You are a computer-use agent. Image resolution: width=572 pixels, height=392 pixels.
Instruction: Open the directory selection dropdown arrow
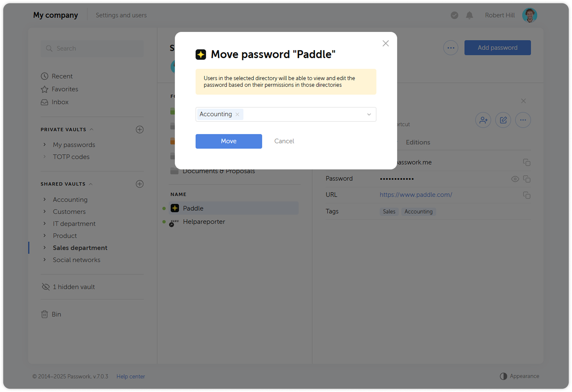click(x=369, y=114)
